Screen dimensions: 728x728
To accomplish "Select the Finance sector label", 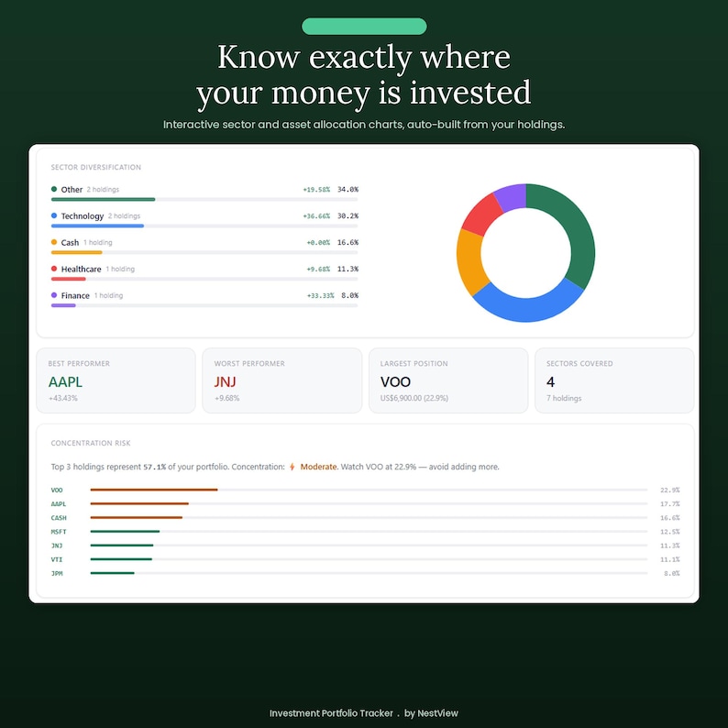I will 75,296.
